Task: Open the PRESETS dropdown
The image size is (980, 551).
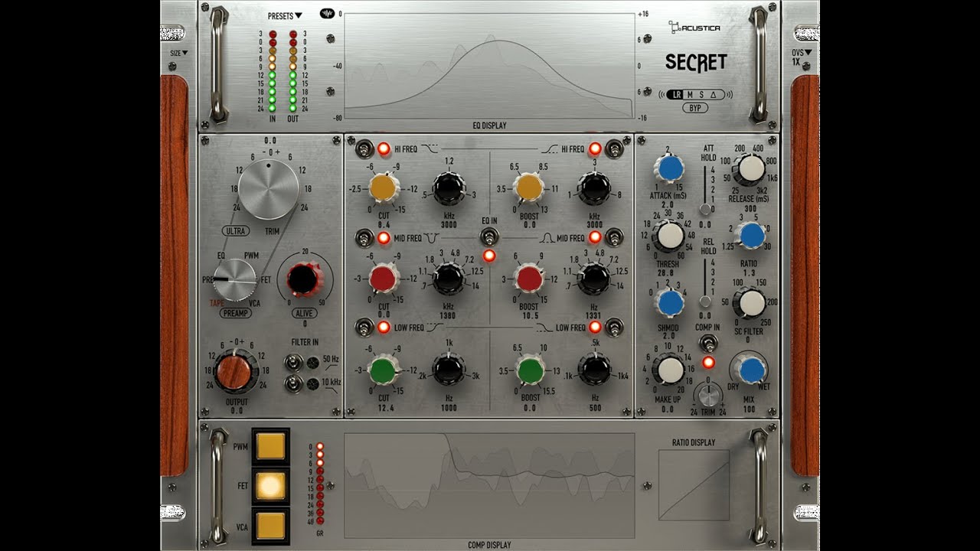Action: [x=285, y=15]
